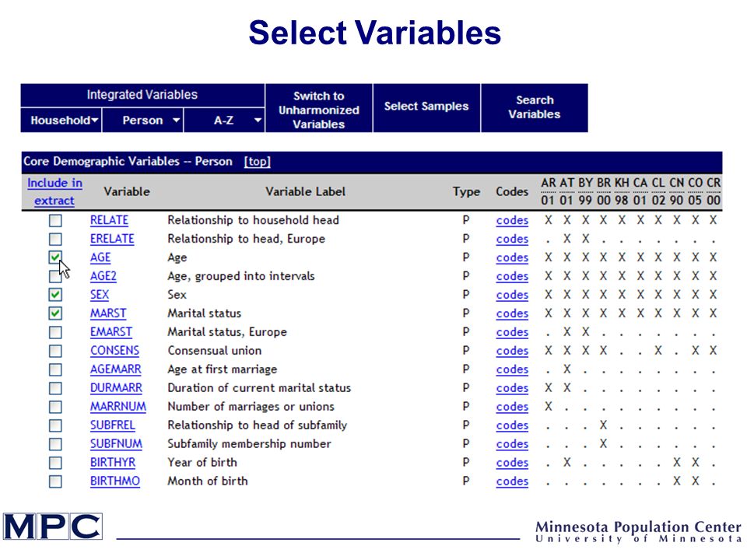The height and width of the screenshot is (560, 747).
Task: Open Select Samples
Action: tap(426, 108)
